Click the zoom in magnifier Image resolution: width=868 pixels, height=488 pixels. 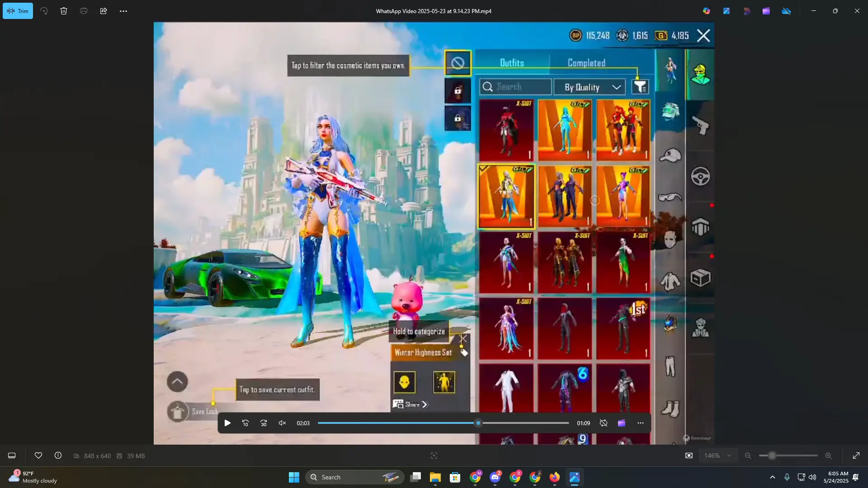(829, 455)
